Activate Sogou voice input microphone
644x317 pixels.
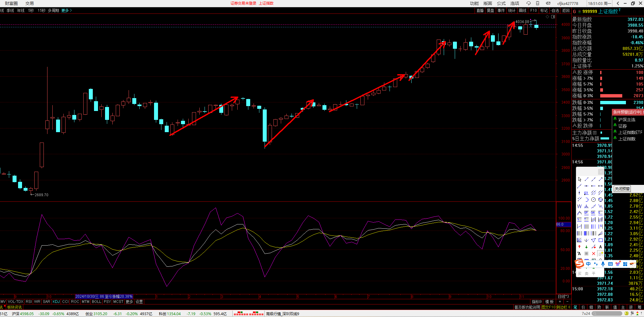pos(603,264)
